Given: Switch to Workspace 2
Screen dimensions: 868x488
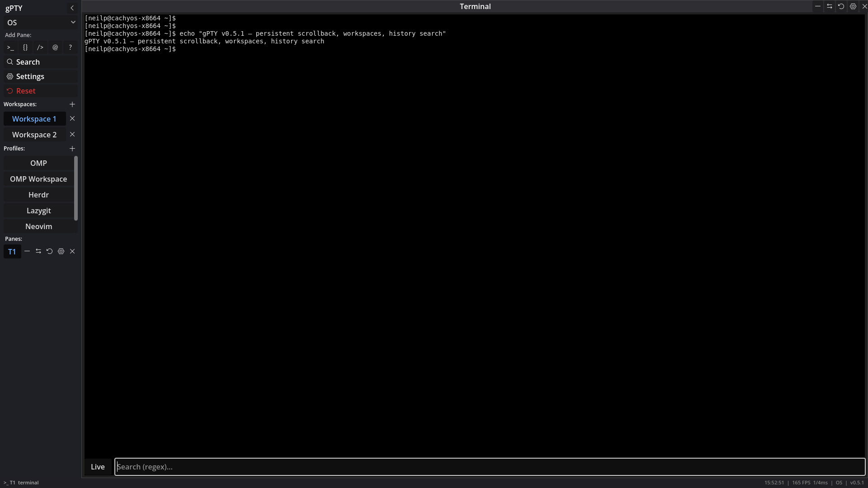Looking at the screenshot, I should click(34, 135).
